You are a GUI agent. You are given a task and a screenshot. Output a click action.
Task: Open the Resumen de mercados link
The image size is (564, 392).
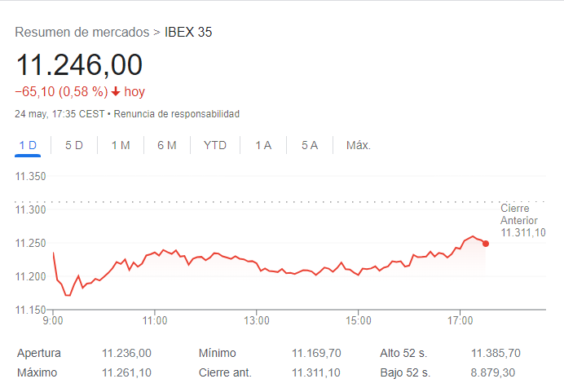click(x=82, y=33)
